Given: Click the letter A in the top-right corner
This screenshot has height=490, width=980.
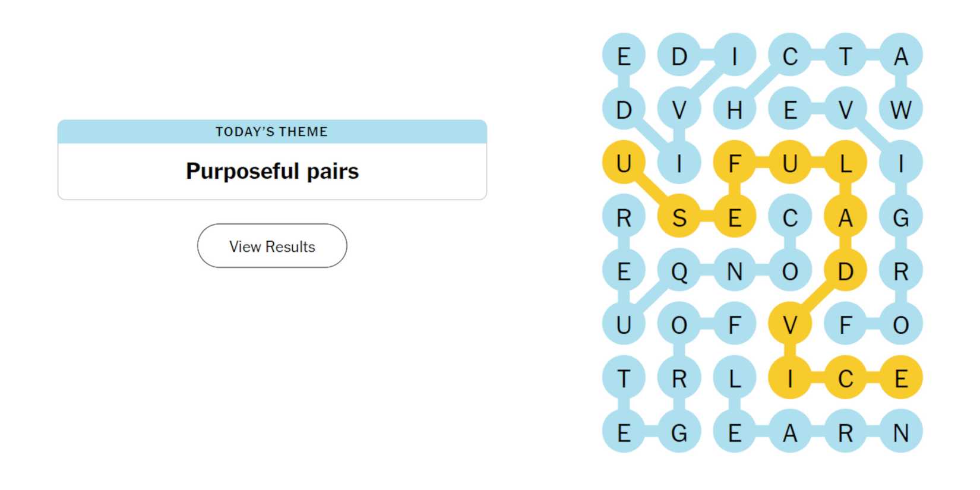Looking at the screenshot, I should point(902,56).
